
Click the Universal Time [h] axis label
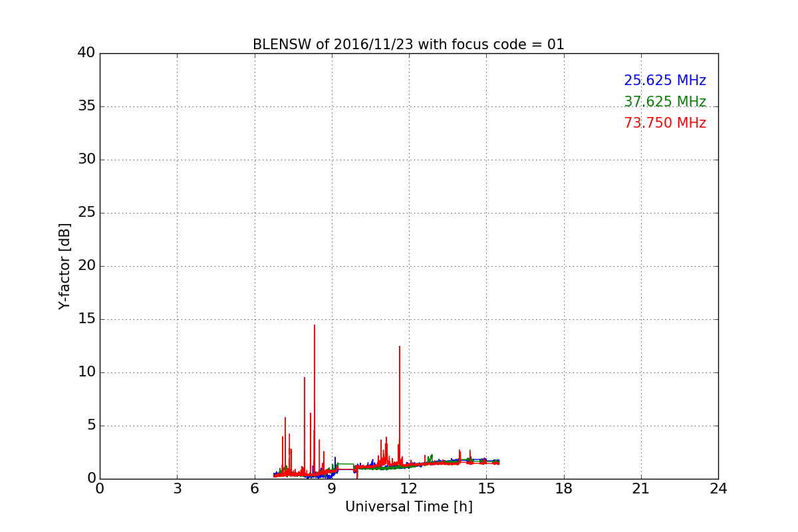409,507
